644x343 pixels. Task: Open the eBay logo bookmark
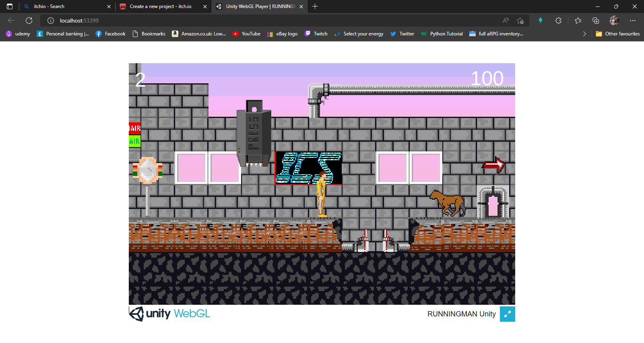[x=282, y=34]
